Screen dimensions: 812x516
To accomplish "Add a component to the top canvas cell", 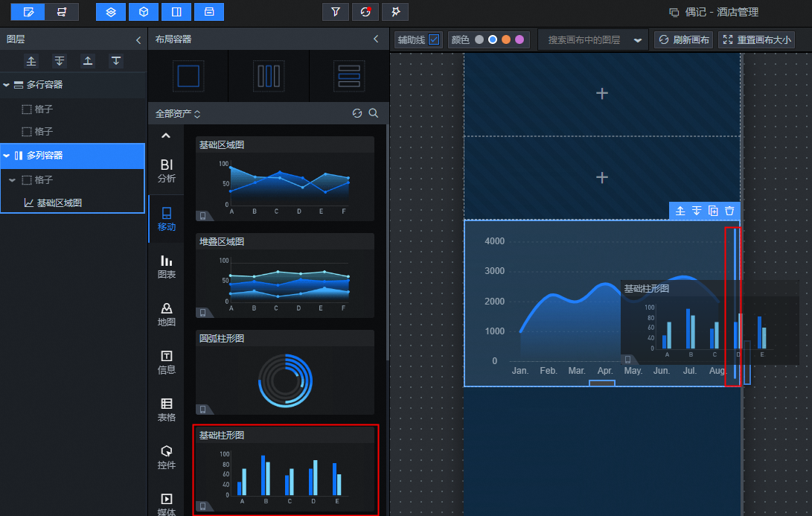I will point(602,93).
